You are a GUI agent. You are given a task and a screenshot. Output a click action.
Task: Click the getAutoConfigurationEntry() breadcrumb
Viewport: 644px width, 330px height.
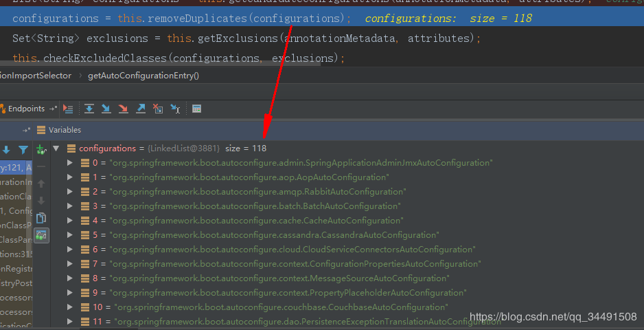[143, 76]
